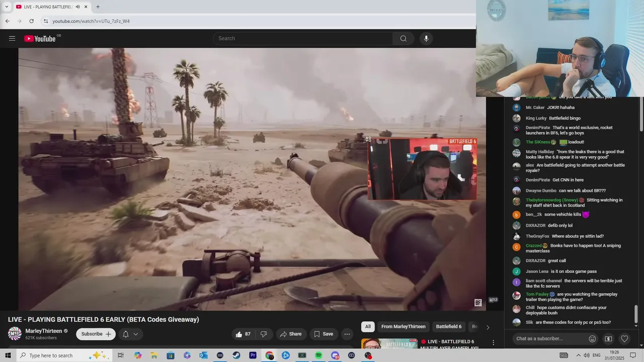Open the more actions ellipsis button
The height and width of the screenshot is (362, 644).
coord(347,334)
